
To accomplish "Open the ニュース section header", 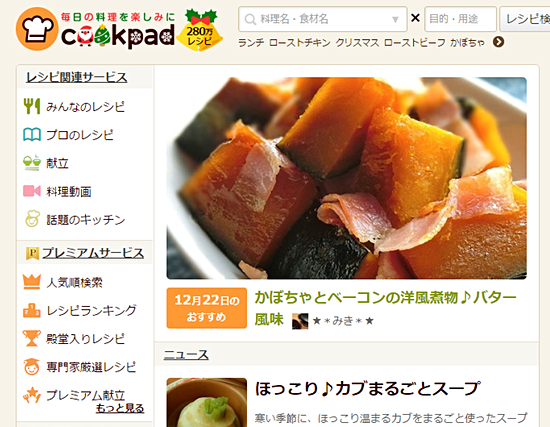I will [x=186, y=354].
